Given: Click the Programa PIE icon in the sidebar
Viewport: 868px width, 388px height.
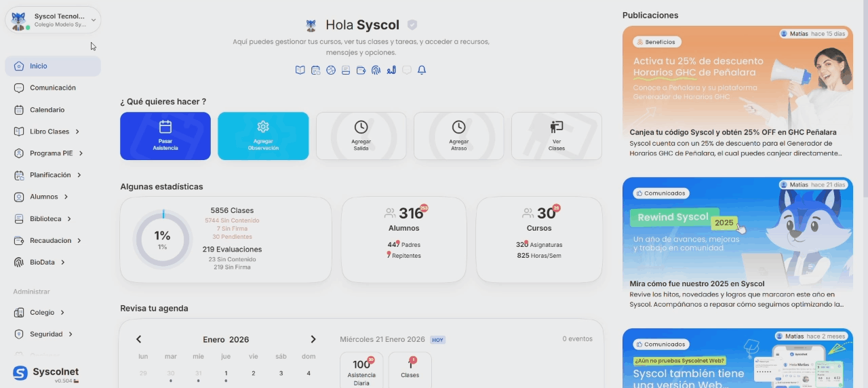Looking at the screenshot, I should (19, 153).
